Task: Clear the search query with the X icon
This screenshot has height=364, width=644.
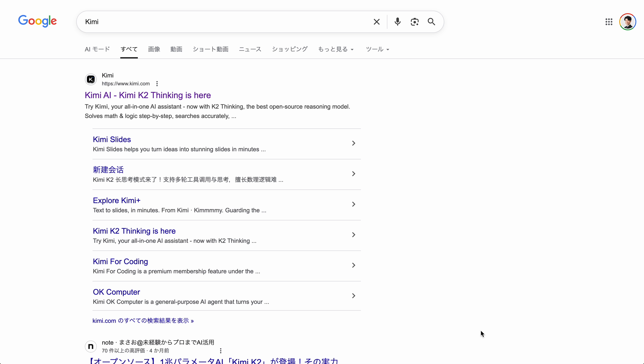Action: tap(376, 22)
